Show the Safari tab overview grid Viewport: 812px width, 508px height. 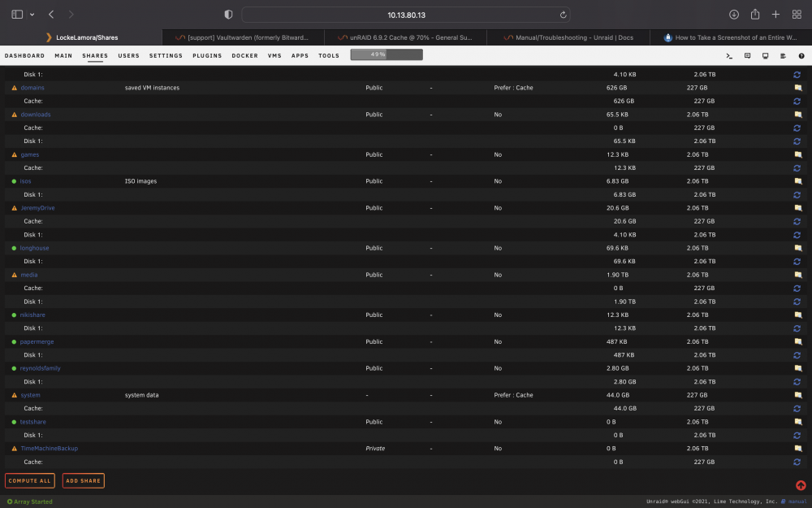point(797,15)
